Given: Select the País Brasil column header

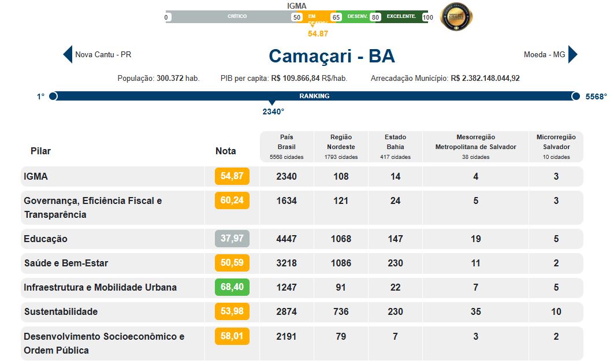Looking at the screenshot, I should coord(287,147).
